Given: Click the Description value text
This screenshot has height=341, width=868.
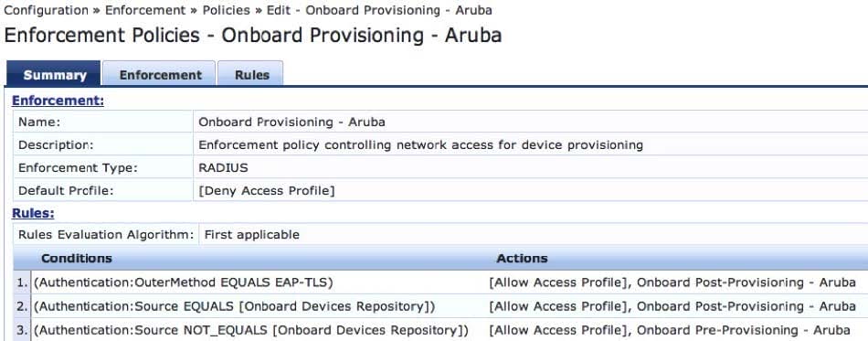Looking at the screenshot, I should (x=420, y=145).
